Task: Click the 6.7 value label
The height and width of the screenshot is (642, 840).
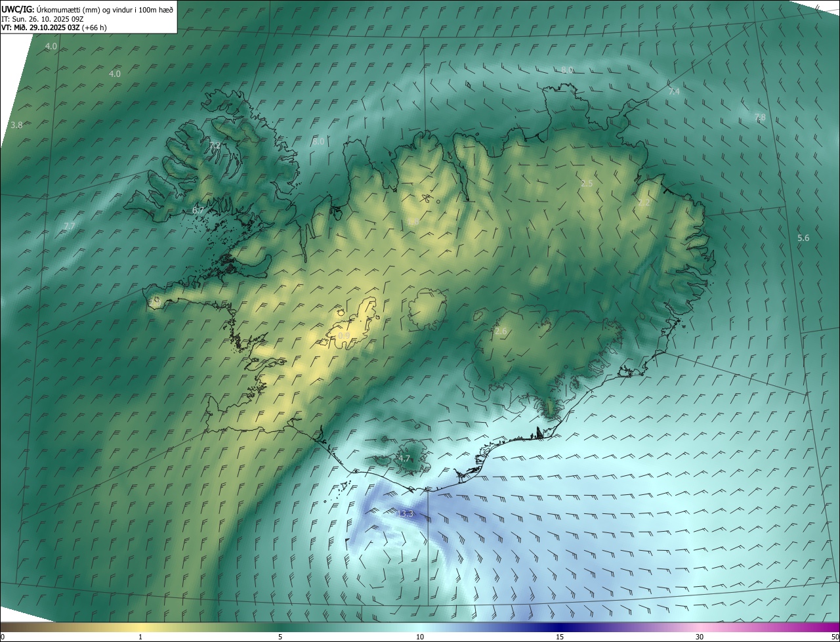Action: point(198,211)
